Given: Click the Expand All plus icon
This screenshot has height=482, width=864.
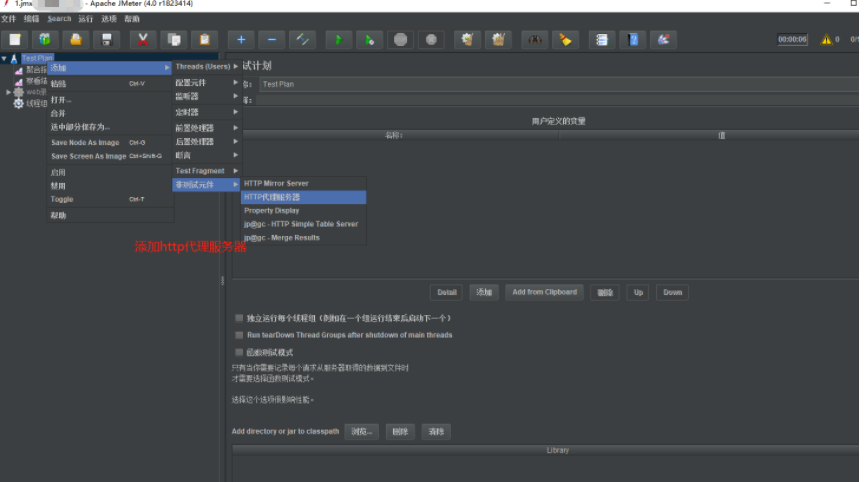Looking at the screenshot, I should (241, 40).
